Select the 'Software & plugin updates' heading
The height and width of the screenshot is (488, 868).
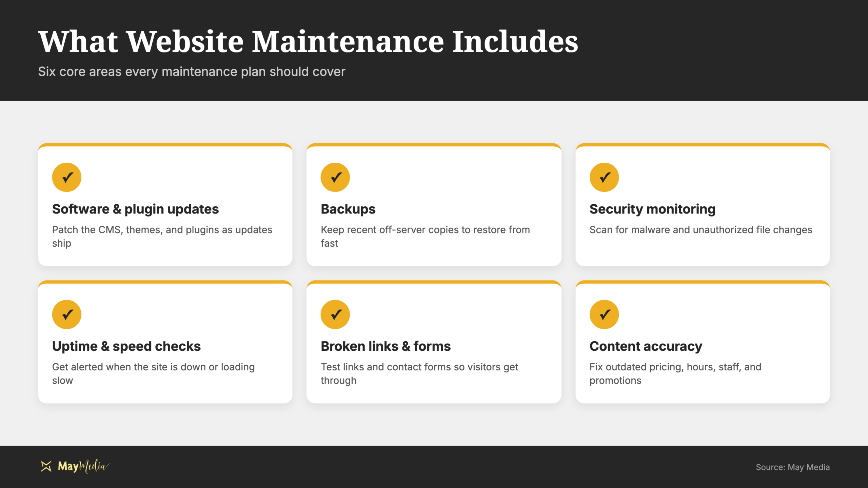click(x=135, y=209)
